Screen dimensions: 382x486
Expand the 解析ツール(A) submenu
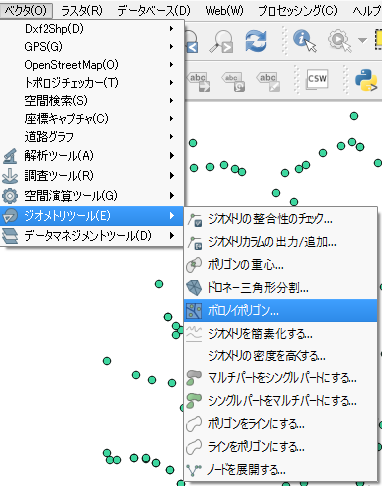92,156
